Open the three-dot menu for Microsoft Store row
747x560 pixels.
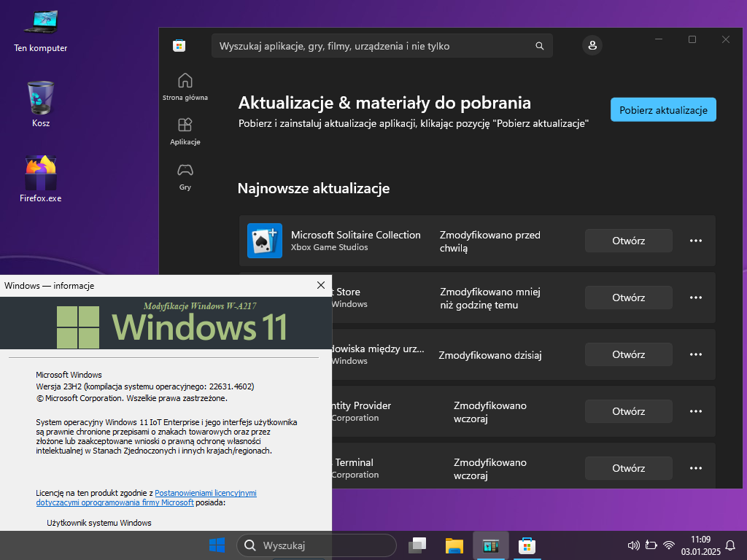pyautogui.click(x=696, y=297)
